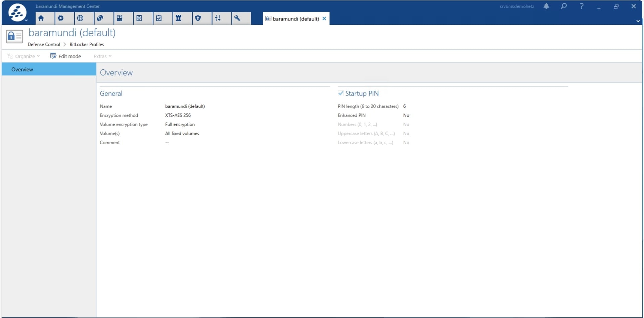Toggle the Startup PIN checkbox
Screen dimensions: 644x318
[341, 93]
